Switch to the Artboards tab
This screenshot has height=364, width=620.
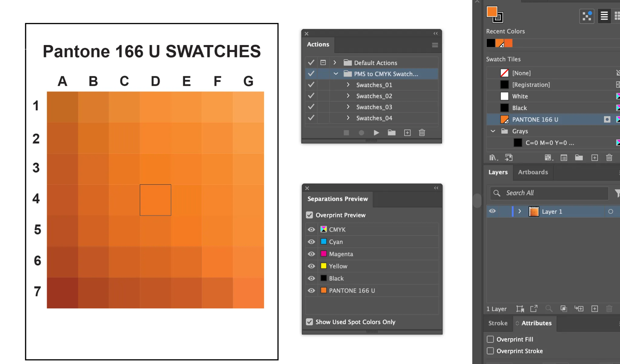[x=533, y=172]
